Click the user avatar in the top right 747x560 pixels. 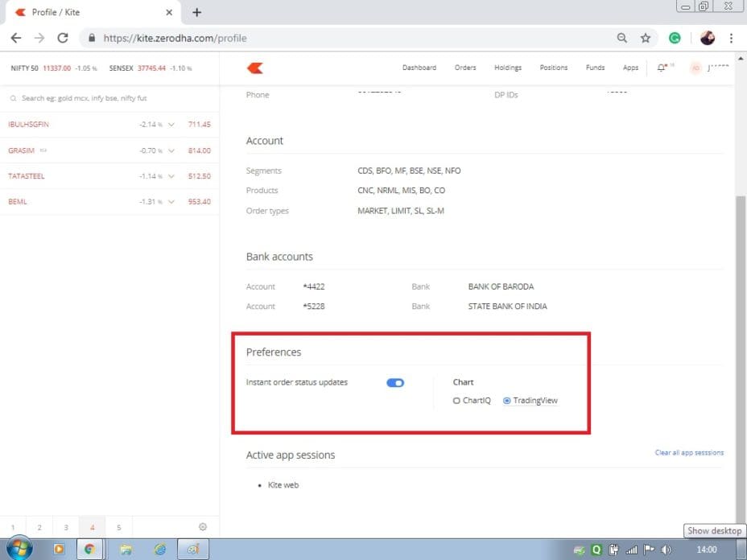694,68
